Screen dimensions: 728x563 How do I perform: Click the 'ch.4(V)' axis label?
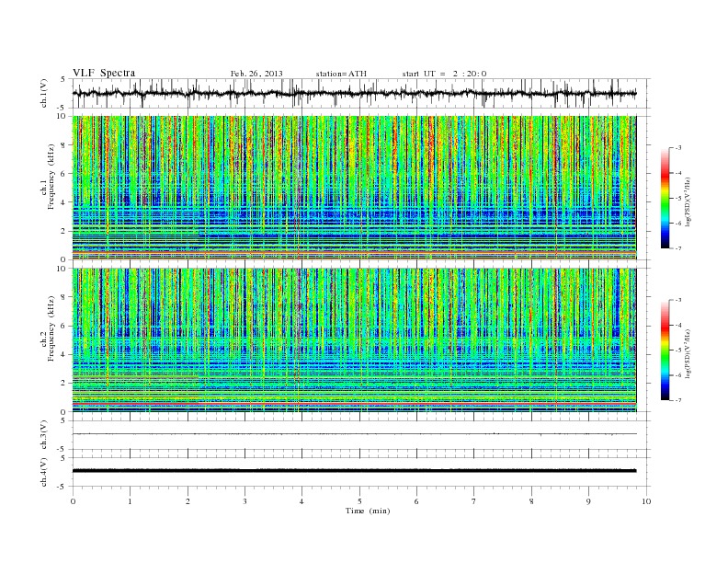(44, 472)
